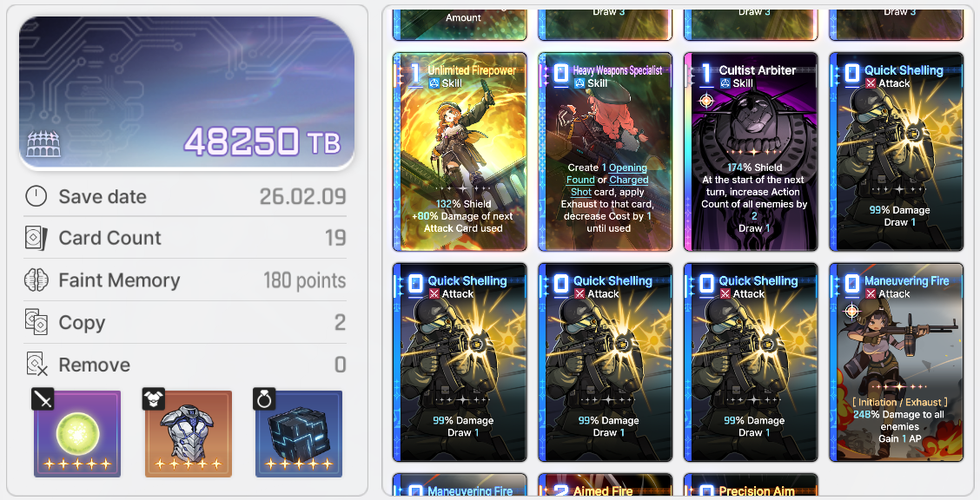The height and width of the screenshot is (500, 980).
Task: Click the Save date clock icon
Action: pos(36,197)
